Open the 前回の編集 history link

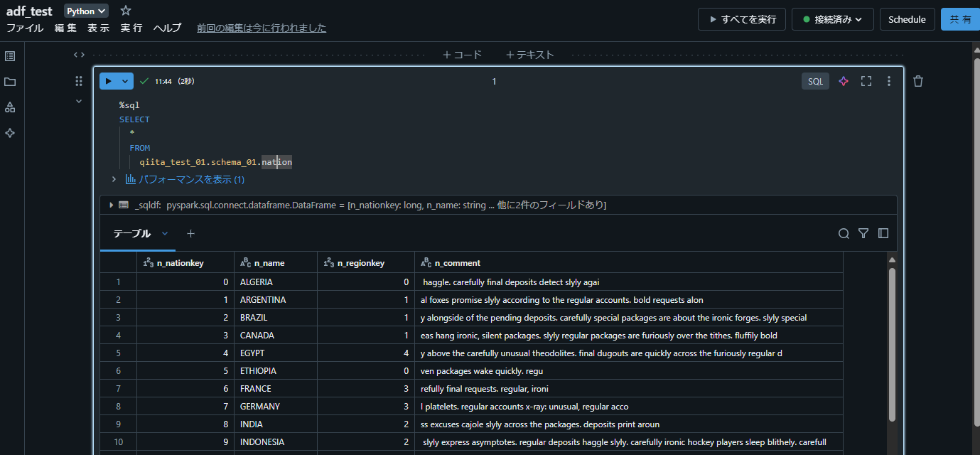262,28
